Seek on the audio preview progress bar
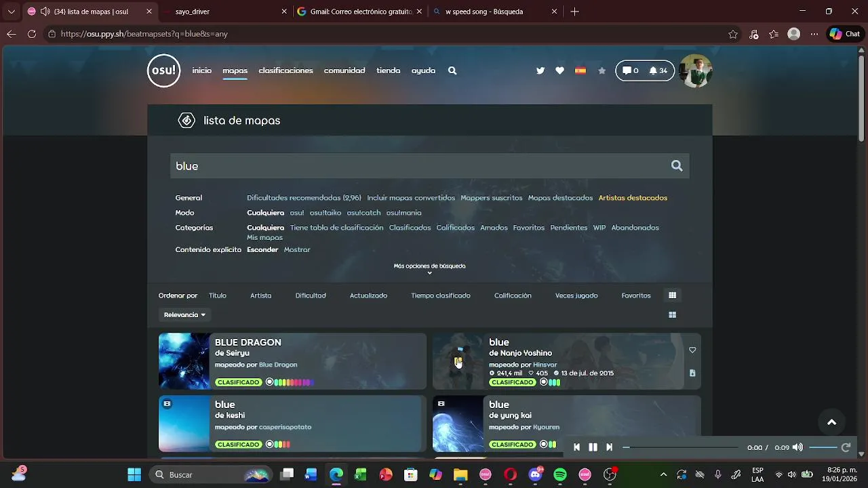Viewport: 868px width, 488px height. point(681,447)
